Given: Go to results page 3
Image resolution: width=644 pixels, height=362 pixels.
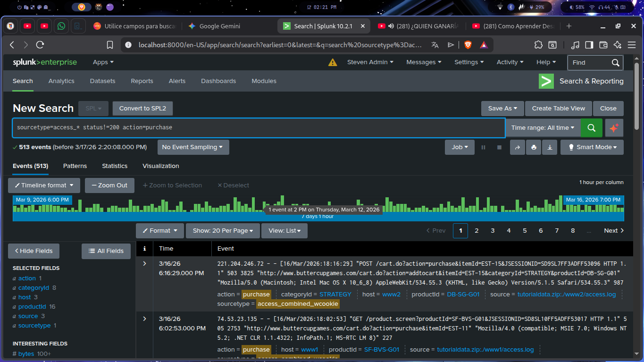Looking at the screenshot, I should [493, 231].
